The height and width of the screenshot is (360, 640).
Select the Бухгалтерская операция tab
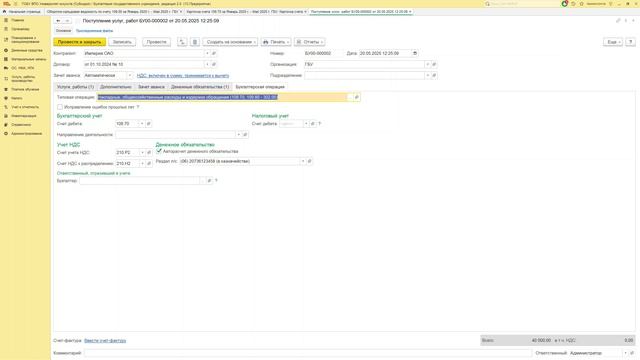tap(260, 87)
